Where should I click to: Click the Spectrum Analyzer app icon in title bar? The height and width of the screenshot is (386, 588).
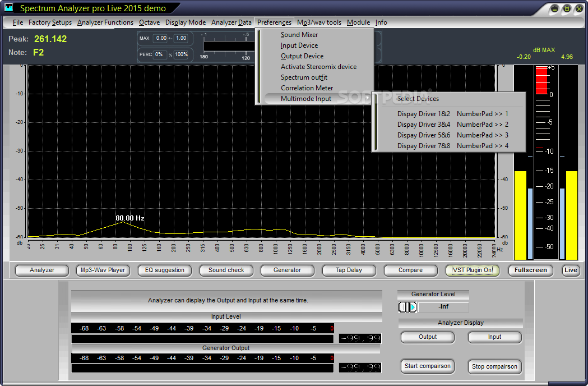click(x=8, y=7)
